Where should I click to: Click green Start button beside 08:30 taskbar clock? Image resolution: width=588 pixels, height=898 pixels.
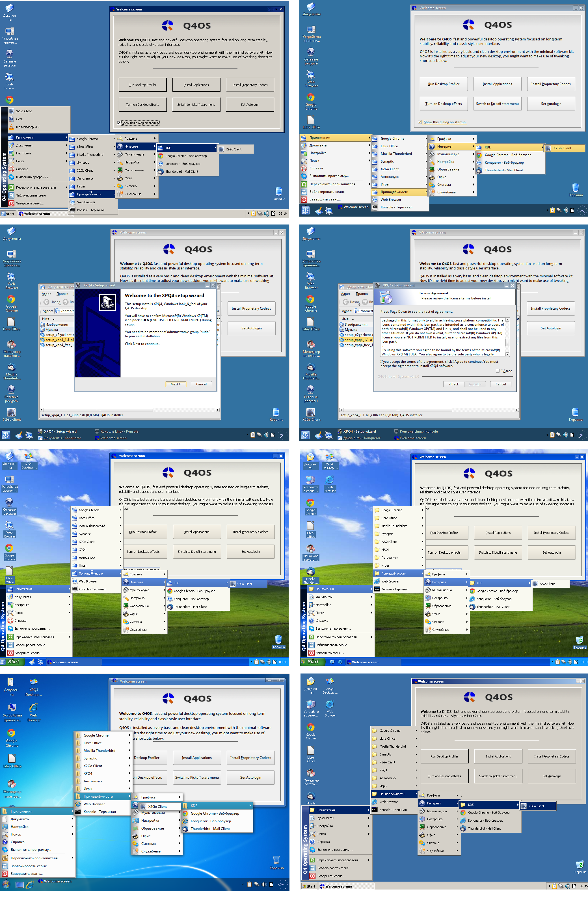[x=12, y=662]
